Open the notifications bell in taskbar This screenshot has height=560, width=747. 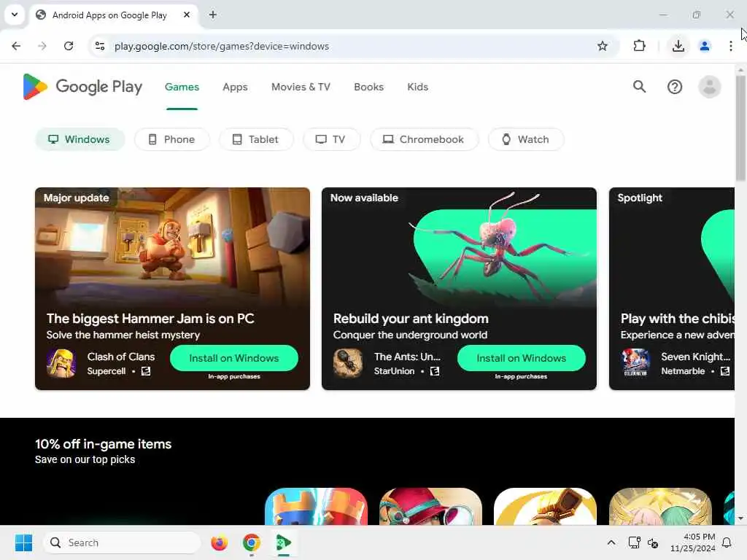click(727, 542)
